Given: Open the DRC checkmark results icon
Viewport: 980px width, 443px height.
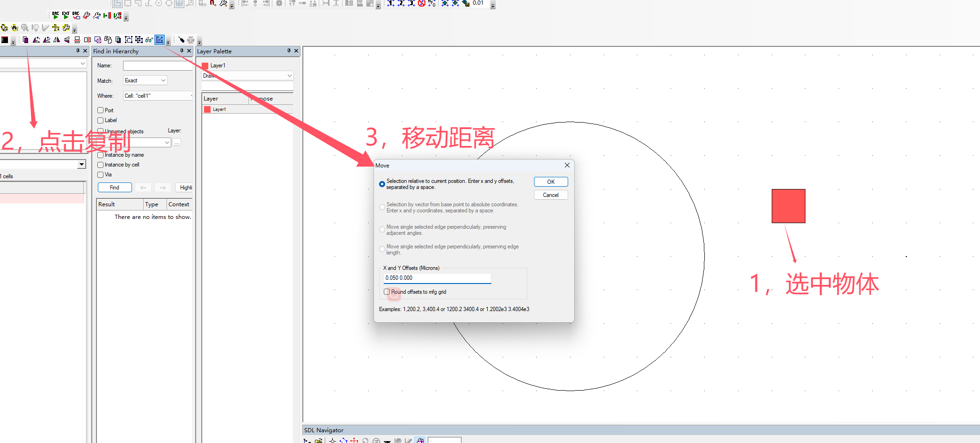Looking at the screenshot, I should (76, 15).
